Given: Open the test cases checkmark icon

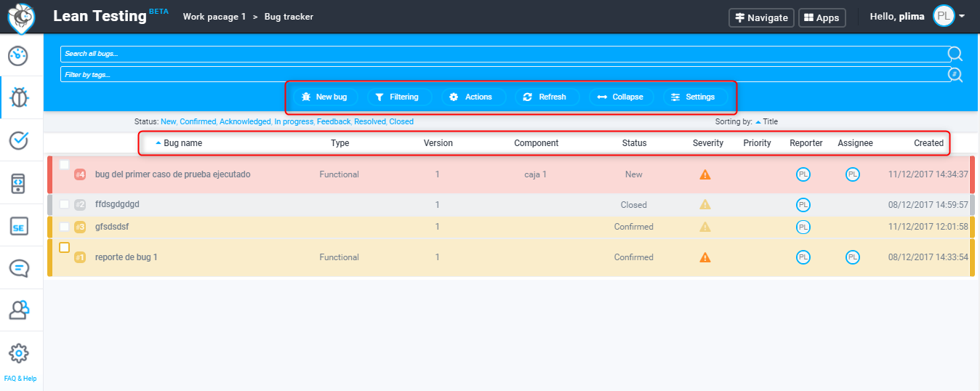Looking at the screenshot, I should 18,140.
